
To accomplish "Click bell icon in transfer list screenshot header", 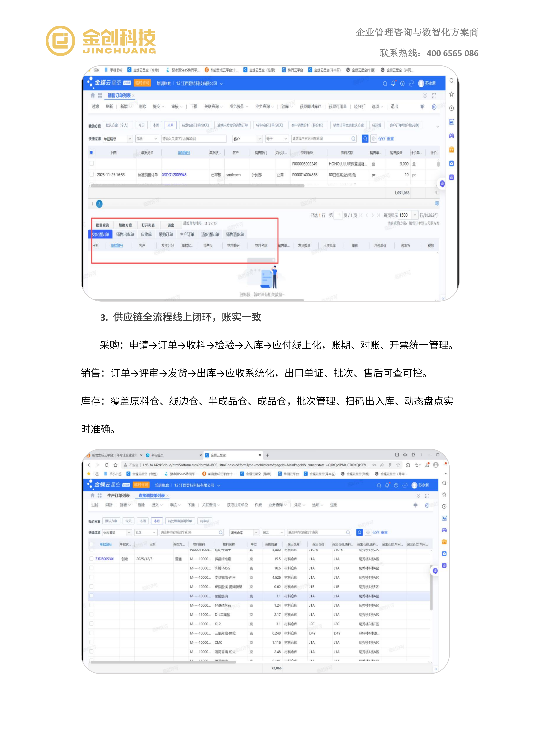I will tap(387, 485).
